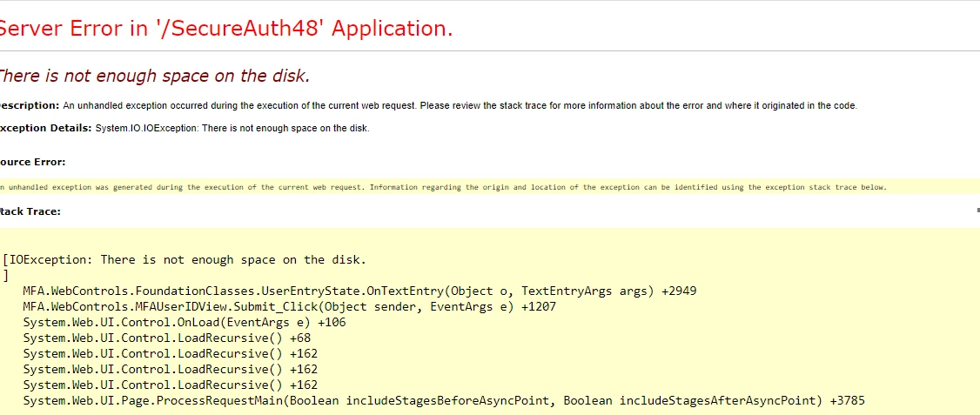Click the italic "There is not enough space on the disk." subtitle
Viewport: 980px width, 415px height.
(x=154, y=77)
